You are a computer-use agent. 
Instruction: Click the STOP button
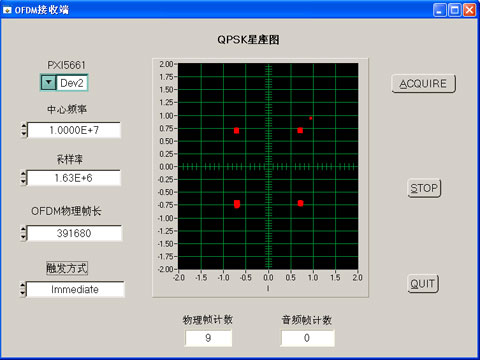coord(424,188)
